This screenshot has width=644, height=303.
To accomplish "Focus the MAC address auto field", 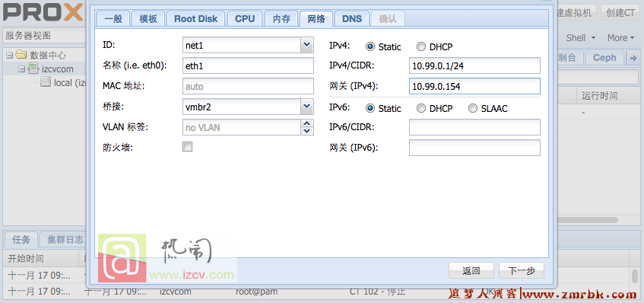I will (248, 86).
